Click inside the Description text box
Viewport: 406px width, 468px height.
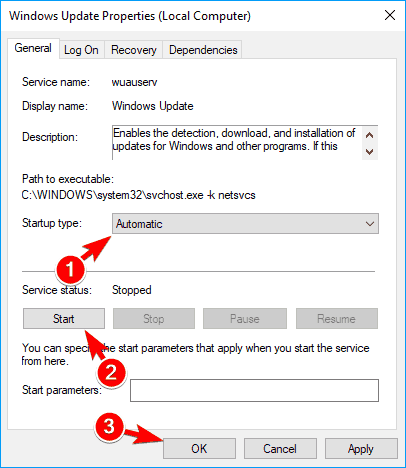pyautogui.click(x=237, y=143)
